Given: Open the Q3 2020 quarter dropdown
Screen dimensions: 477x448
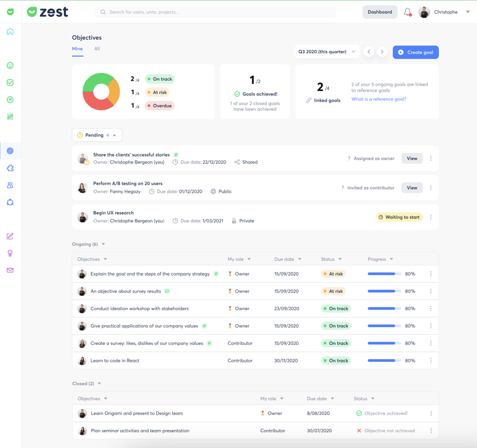Looking at the screenshot, I should [327, 52].
